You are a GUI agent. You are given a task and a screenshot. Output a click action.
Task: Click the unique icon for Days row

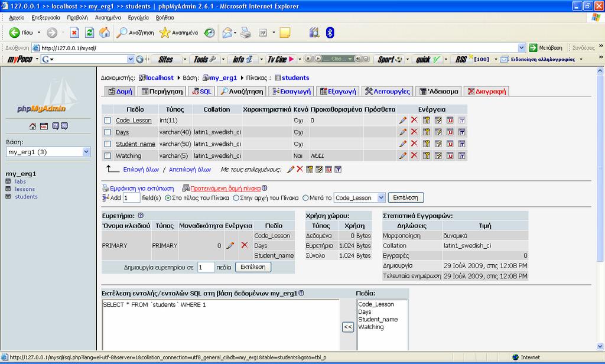[x=450, y=132]
